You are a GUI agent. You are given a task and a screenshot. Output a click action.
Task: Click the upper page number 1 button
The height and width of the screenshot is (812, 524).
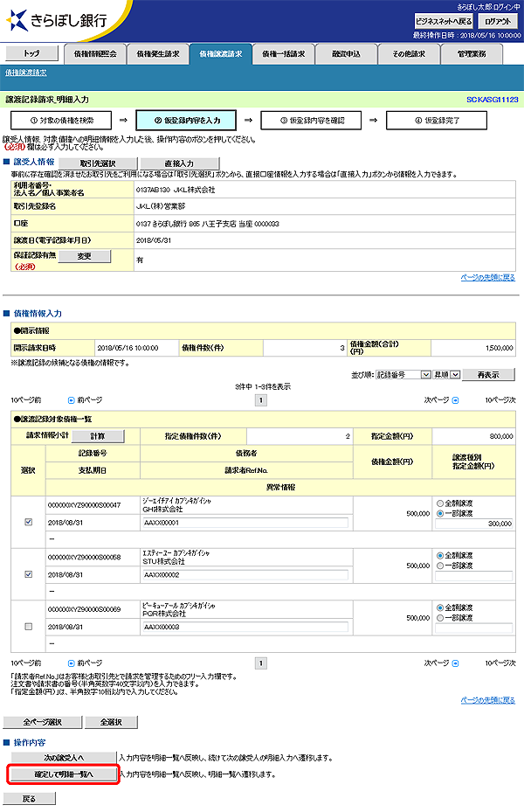[x=261, y=399]
